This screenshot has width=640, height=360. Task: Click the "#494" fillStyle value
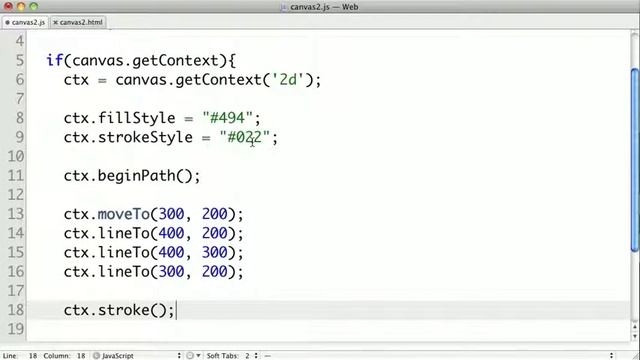pos(227,118)
